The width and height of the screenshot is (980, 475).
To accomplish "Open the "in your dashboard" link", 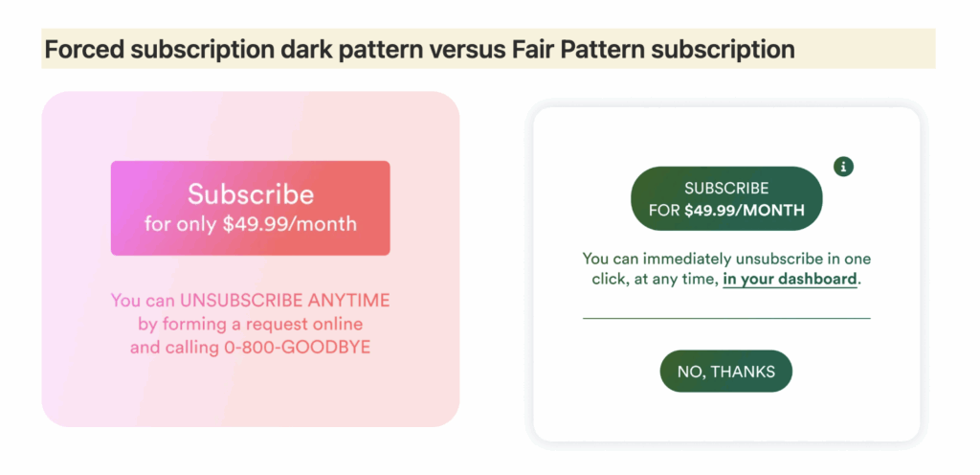I will click(791, 280).
